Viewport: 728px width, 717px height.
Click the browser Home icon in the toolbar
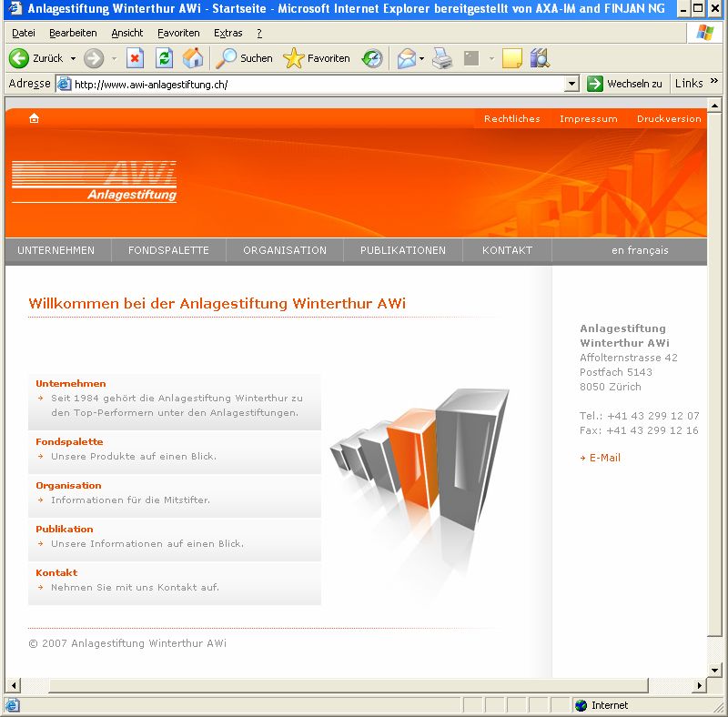tap(193, 58)
